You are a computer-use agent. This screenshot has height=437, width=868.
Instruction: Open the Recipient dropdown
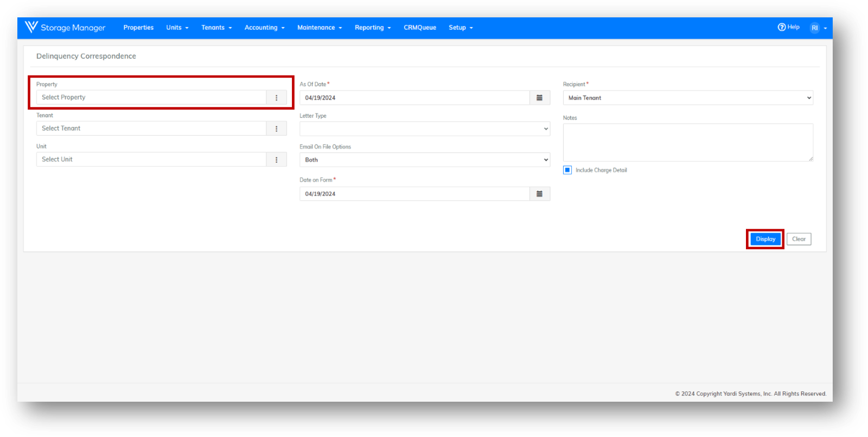687,98
